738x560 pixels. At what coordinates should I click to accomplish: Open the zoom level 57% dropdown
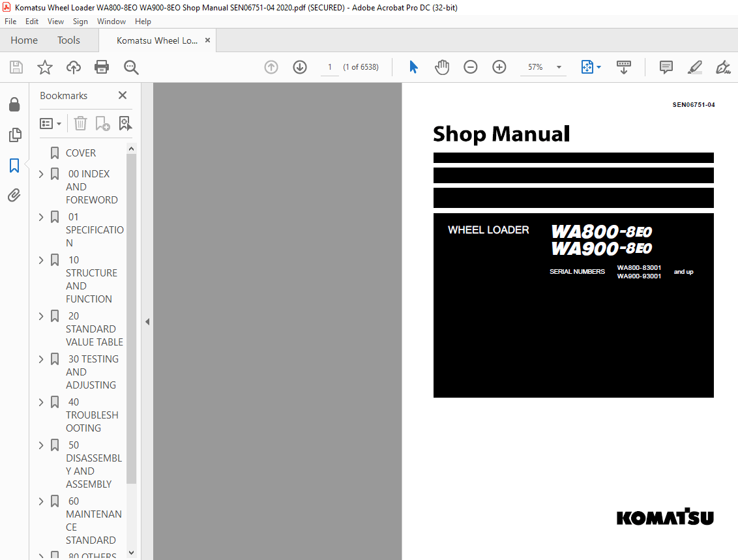point(557,66)
